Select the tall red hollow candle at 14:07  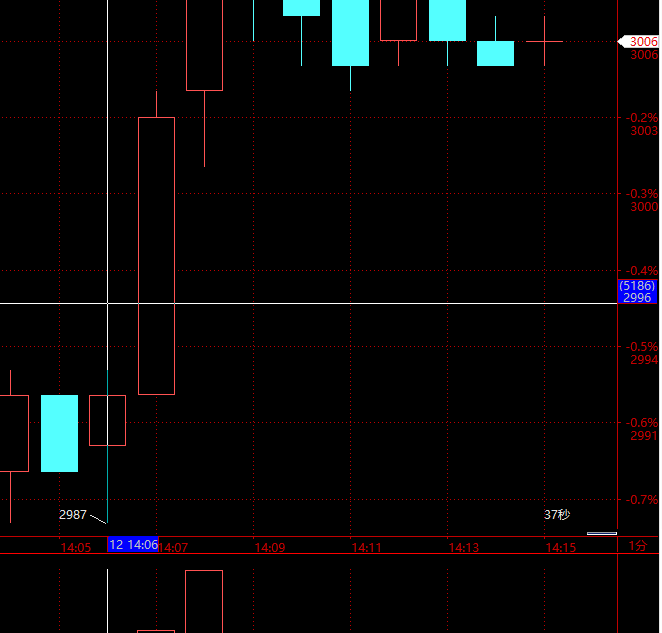(x=156, y=256)
